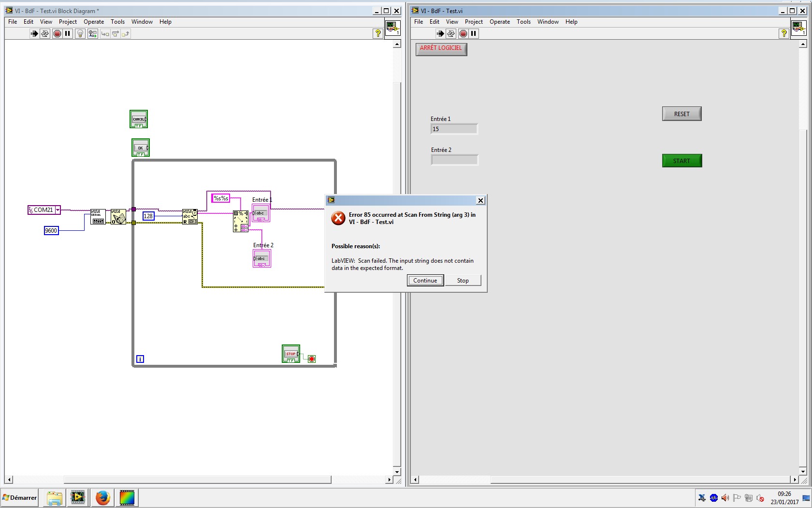Click Step Into in Block Diagram toolbar
812x508 pixels.
pos(105,33)
